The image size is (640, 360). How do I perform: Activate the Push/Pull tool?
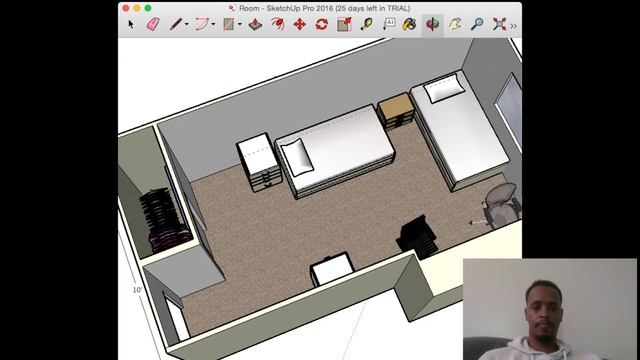256,24
